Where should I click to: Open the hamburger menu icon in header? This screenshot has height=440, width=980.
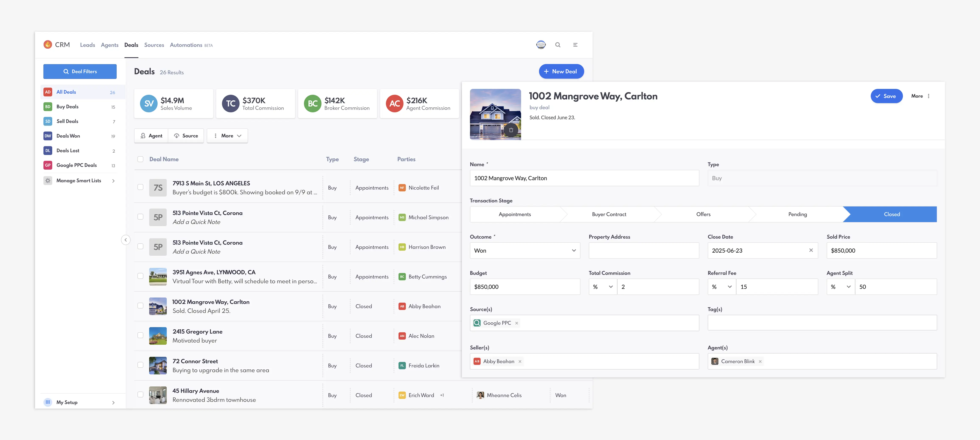575,45
